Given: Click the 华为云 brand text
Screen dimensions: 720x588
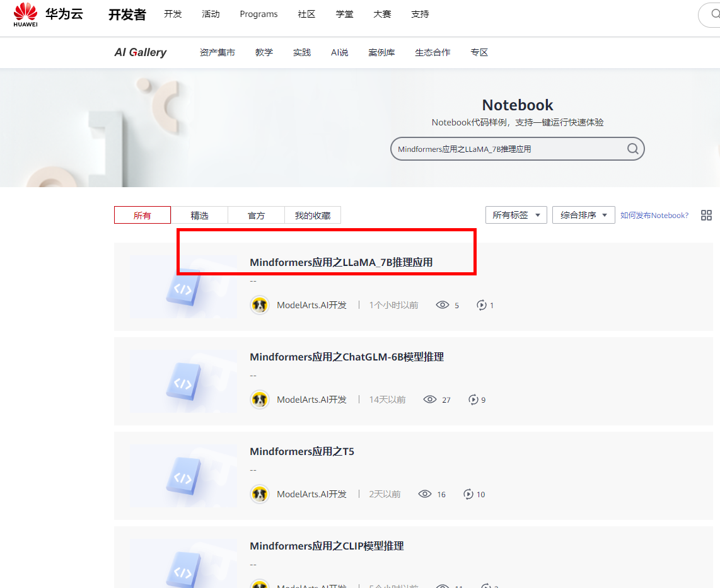Looking at the screenshot, I should tap(64, 14).
